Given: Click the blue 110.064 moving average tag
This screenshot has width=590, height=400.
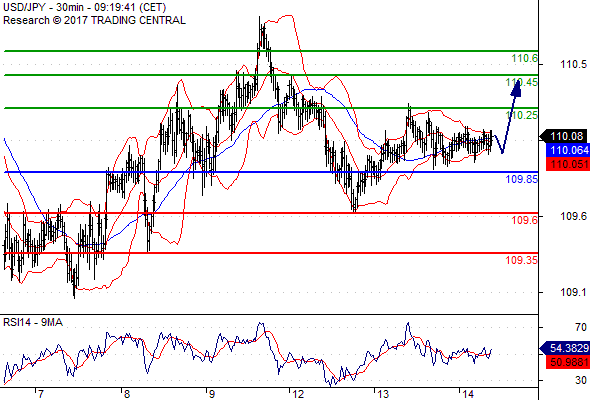Looking at the screenshot, I should coord(568,150).
